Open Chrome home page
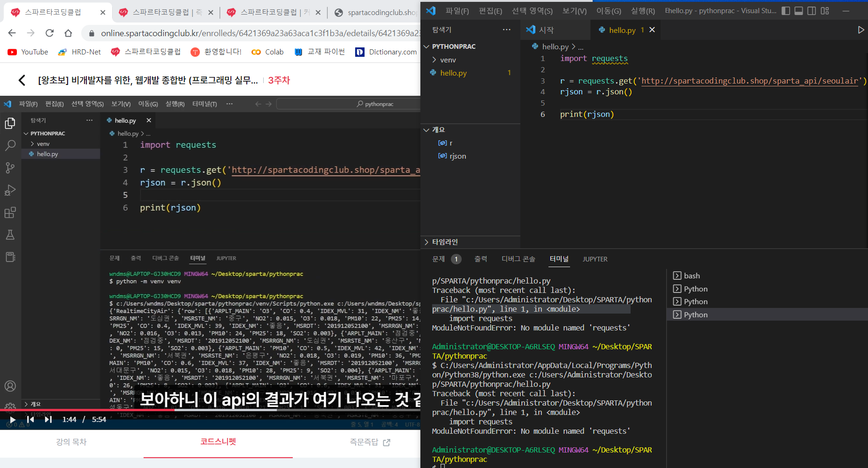Screen dimensions: 868x468 pyautogui.click(x=68, y=33)
